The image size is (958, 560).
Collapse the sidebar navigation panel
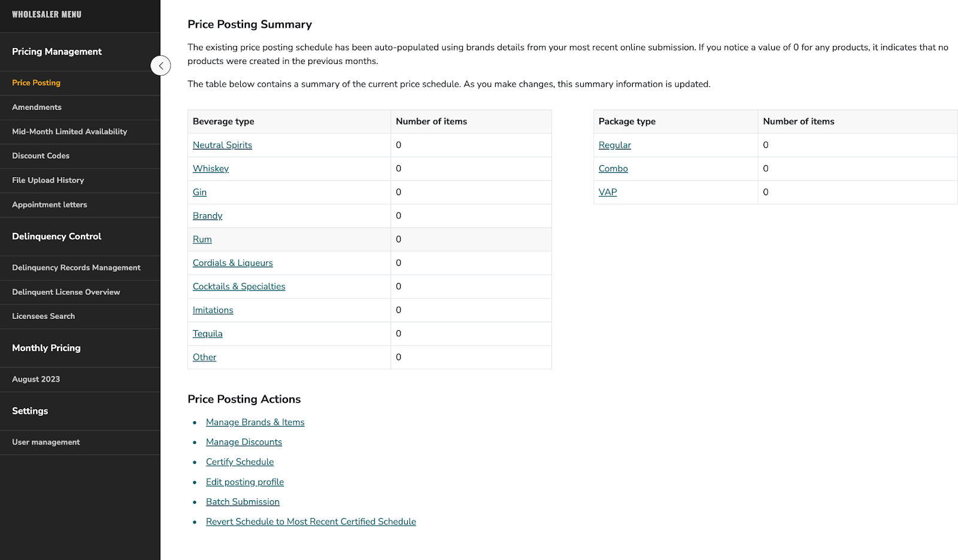pos(160,66)
